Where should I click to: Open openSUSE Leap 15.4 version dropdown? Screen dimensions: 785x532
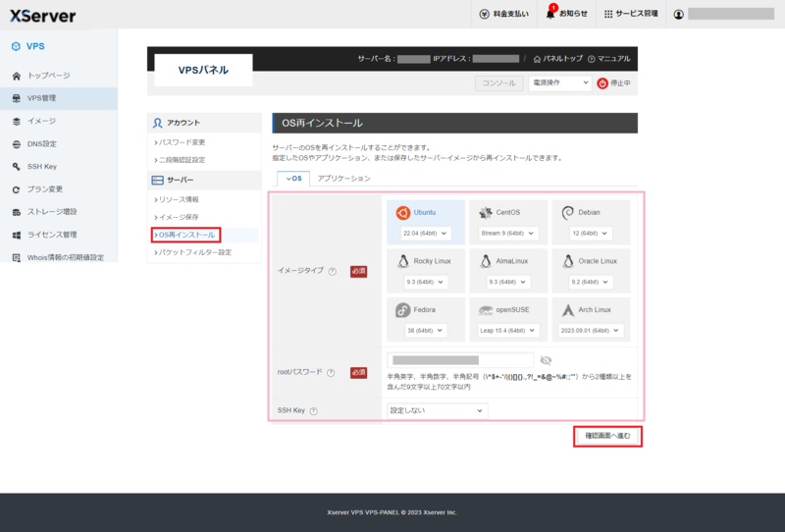507,331
